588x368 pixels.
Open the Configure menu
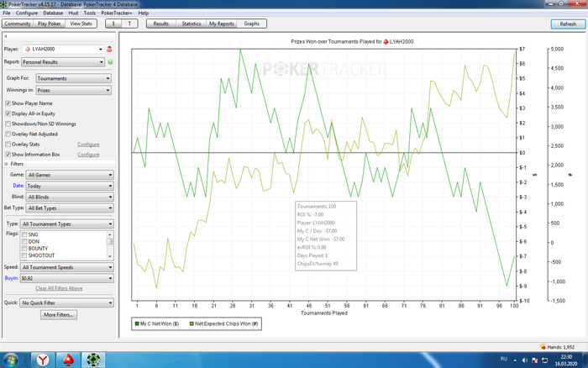click(27, 13)
